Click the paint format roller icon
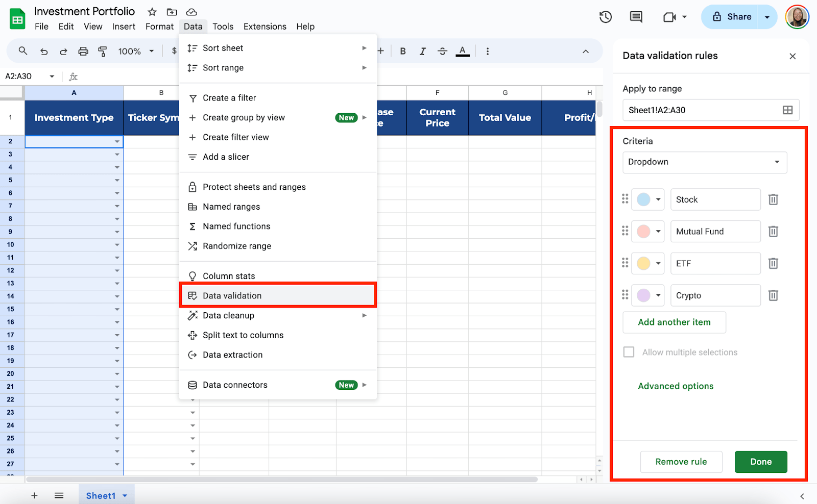The image size is (817, 504). 103,51
